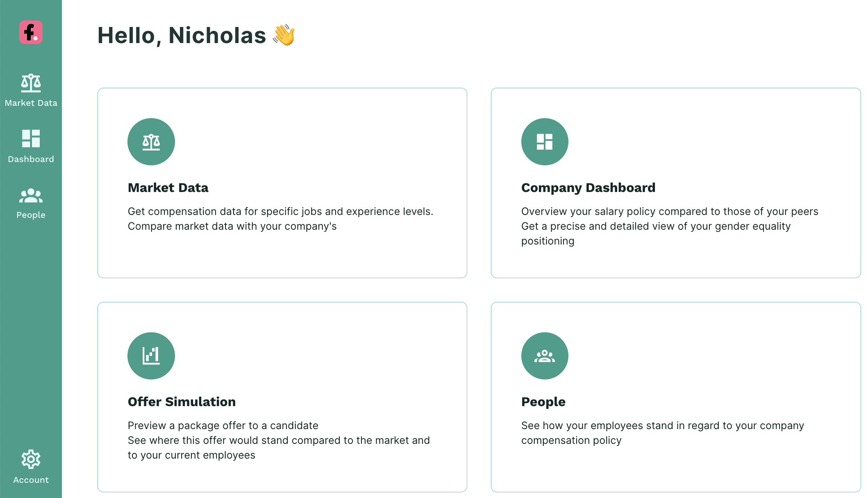Click the Figures logo at sidebar top
868x498 pixels.
pos(31,32)
